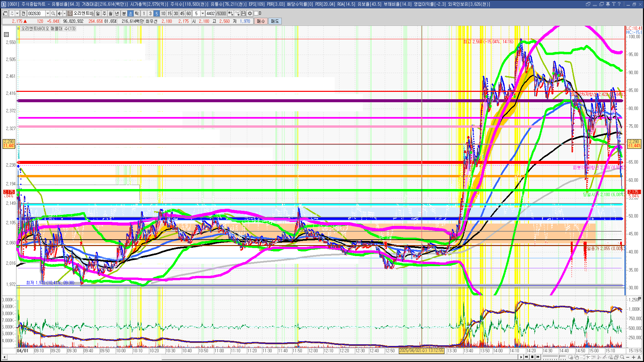Open the interval value 5 dropdown arrow

(203, 13)
